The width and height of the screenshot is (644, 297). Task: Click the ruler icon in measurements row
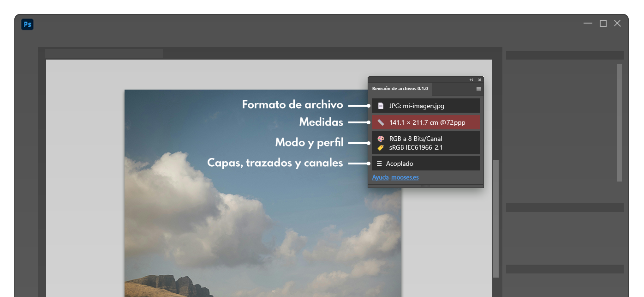381,122
